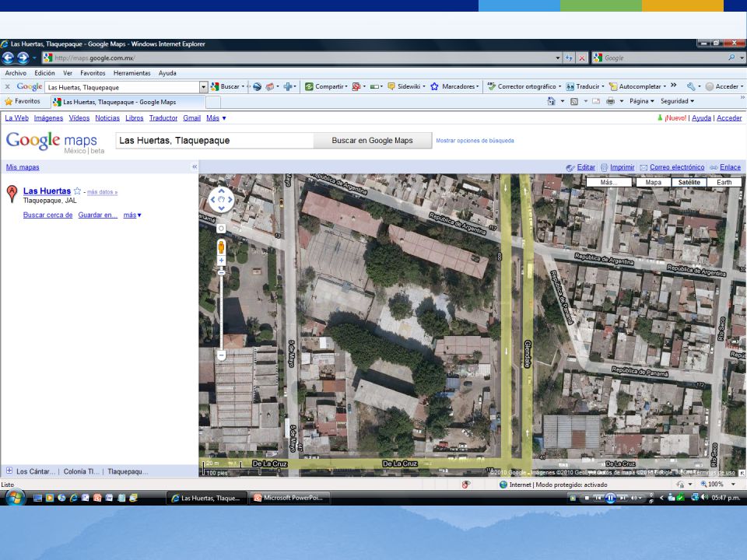Refresh the page from the address bar

coord(569,58)
